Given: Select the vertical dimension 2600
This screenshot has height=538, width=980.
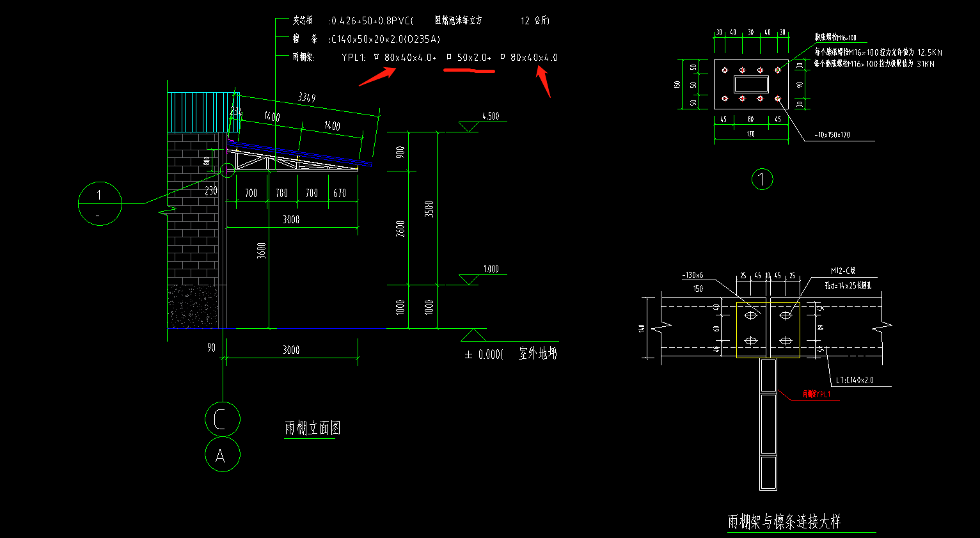Looking at the screenshot, I should tap(400, 228).
